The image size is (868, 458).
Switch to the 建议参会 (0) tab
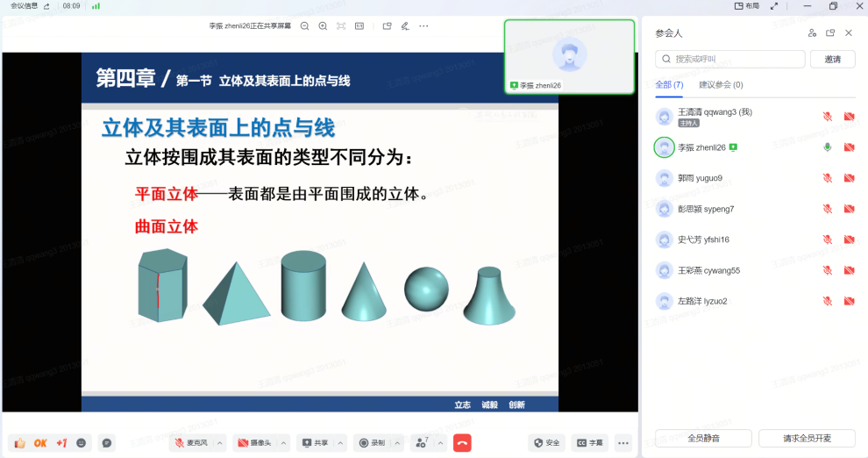pyautogui.click(x=721, y=85)
